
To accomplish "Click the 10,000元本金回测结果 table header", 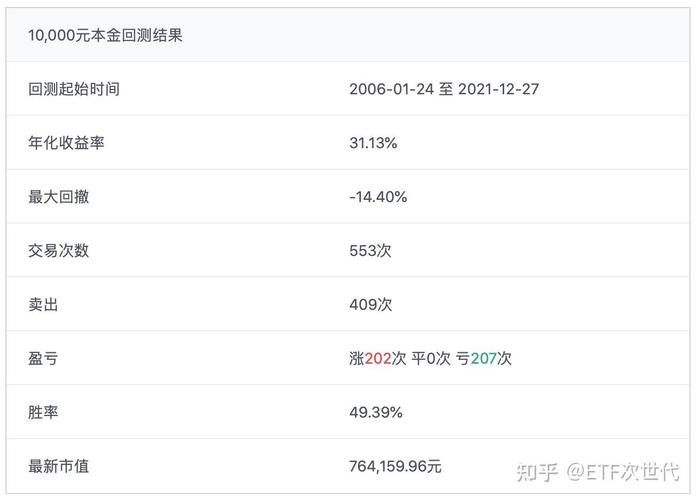I will click(105, 35).
